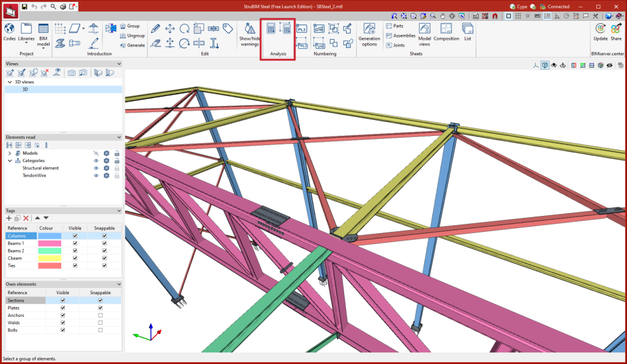Collapse the Categories tree node
Image resolution: width=627 pixels, height=364 pixels.
coord(10,161)
